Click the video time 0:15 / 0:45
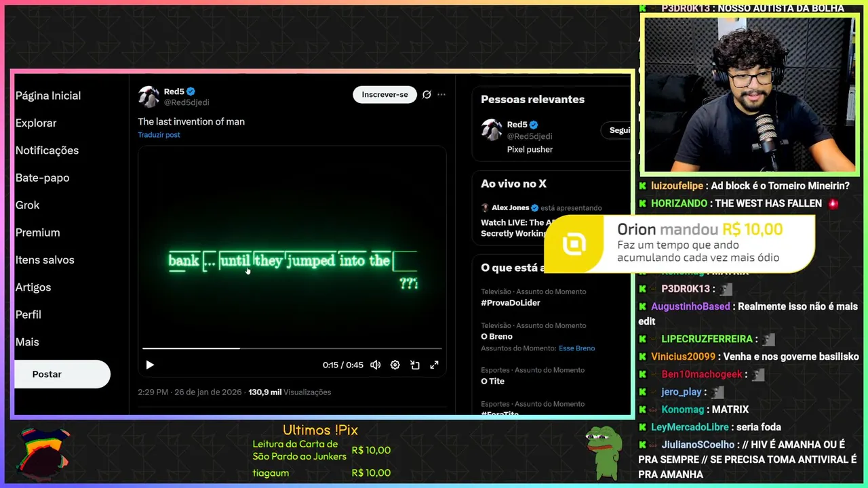Screen dimensions: 868x488 [x=343, y=365]
